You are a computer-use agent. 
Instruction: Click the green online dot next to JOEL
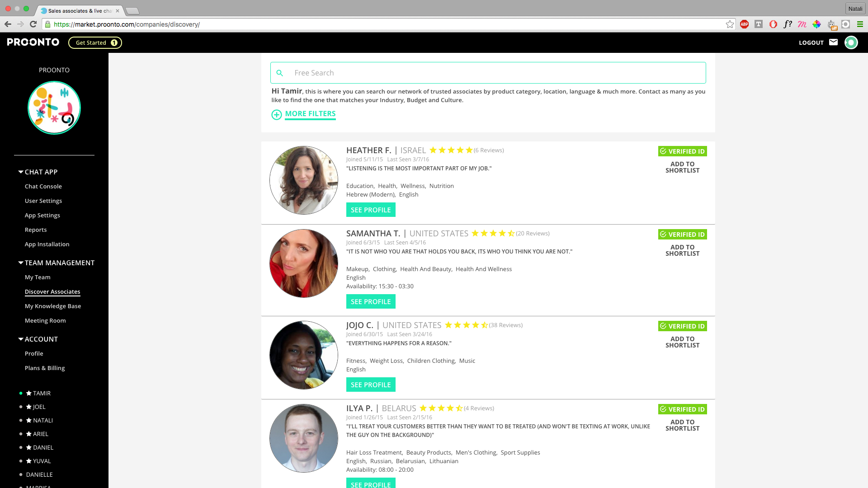20,407
